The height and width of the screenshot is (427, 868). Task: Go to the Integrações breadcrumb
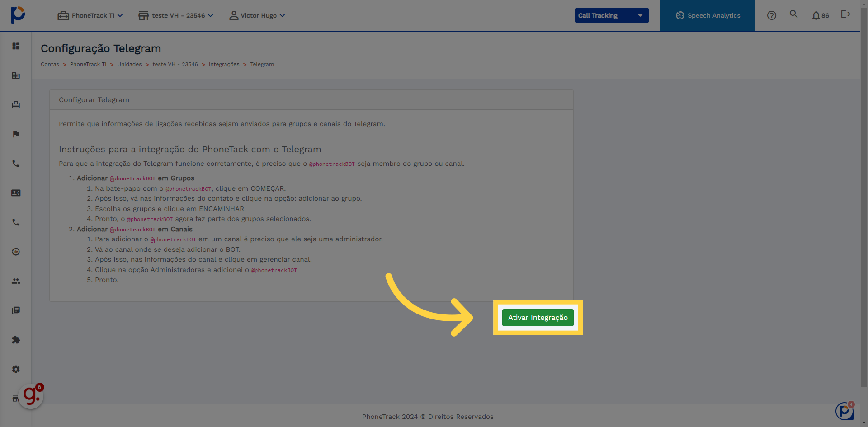[x=224, y=64]
